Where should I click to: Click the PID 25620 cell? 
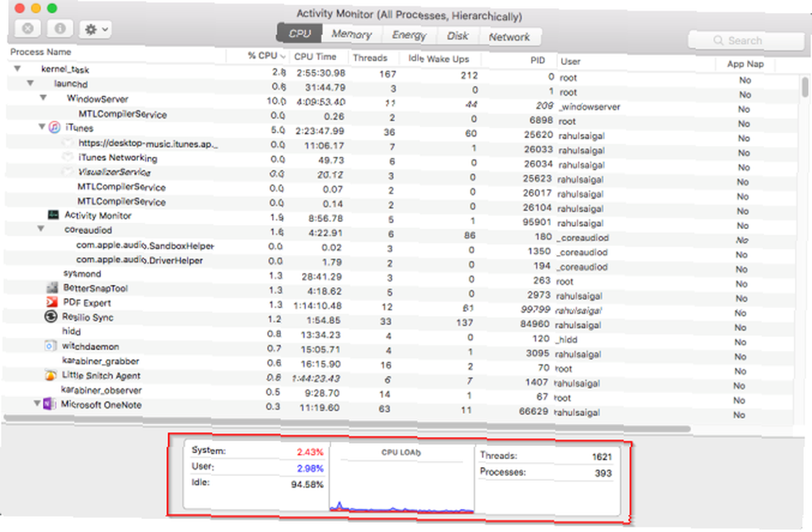[538, 135]
